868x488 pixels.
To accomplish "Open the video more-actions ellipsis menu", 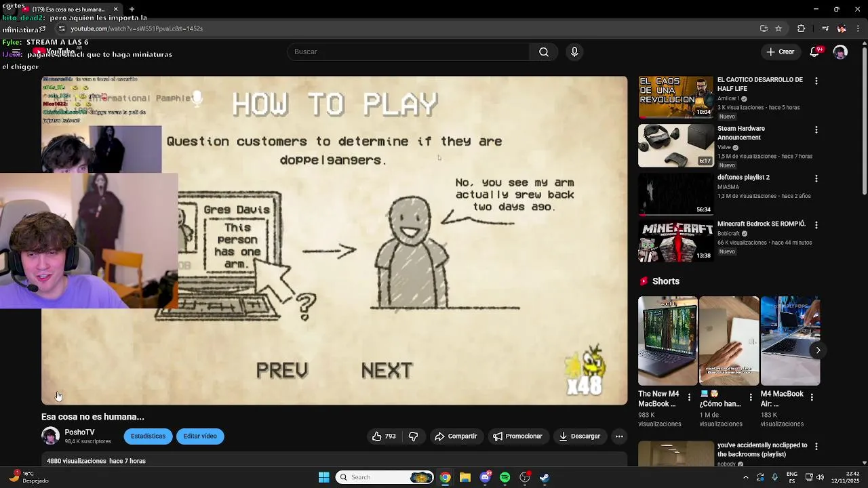I will coord(619,436).
